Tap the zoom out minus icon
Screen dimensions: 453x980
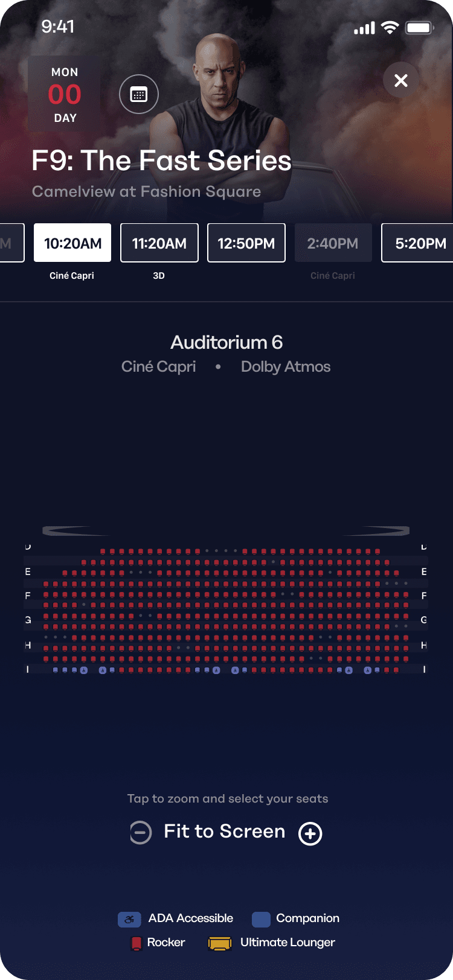pos(141,833)
